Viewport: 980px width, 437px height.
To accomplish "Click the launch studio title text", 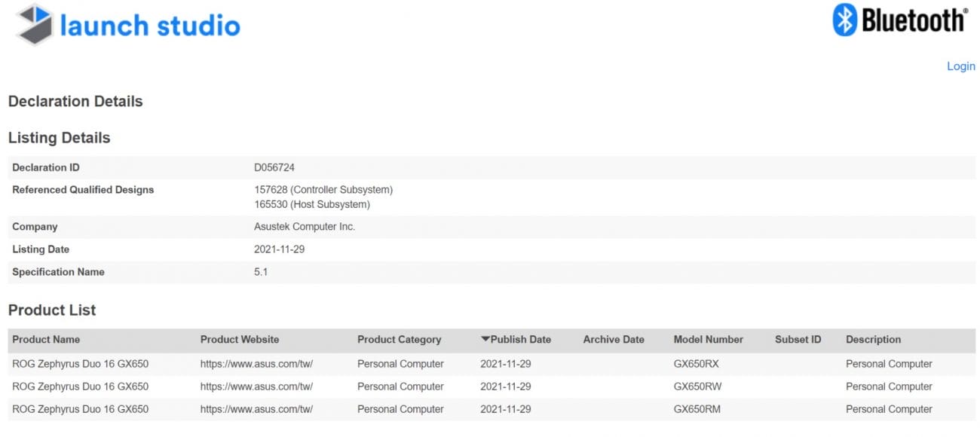I will (150, 26).
